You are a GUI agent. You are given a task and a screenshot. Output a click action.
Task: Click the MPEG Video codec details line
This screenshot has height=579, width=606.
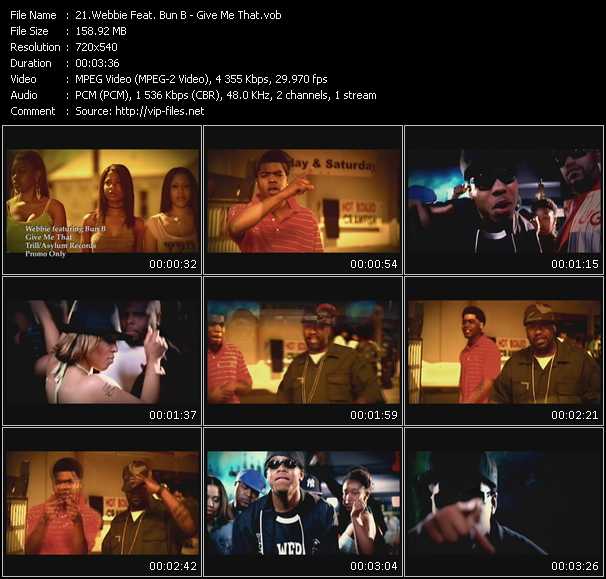pyautogui.click(x=201, y=79)
